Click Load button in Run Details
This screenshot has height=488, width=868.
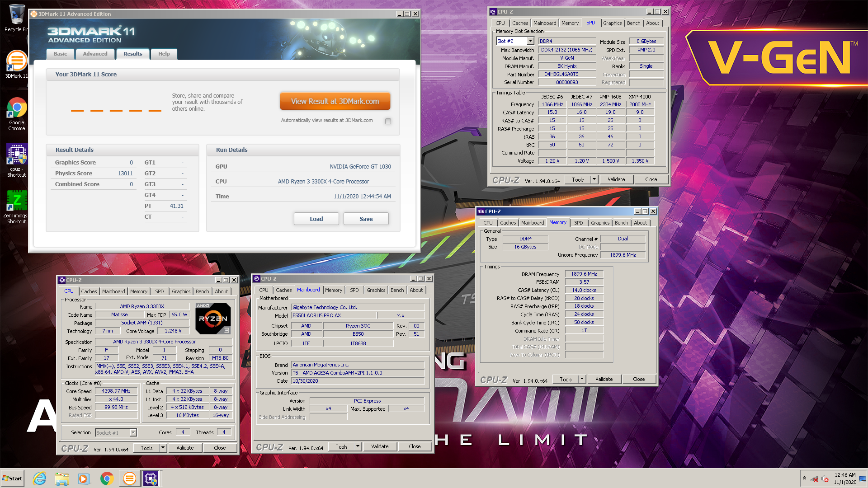point(316,219)
